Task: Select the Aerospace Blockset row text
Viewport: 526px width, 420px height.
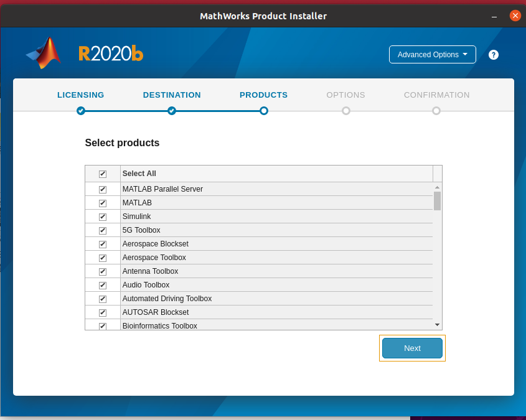Action: pyautogui.click(x=156, y=244)
